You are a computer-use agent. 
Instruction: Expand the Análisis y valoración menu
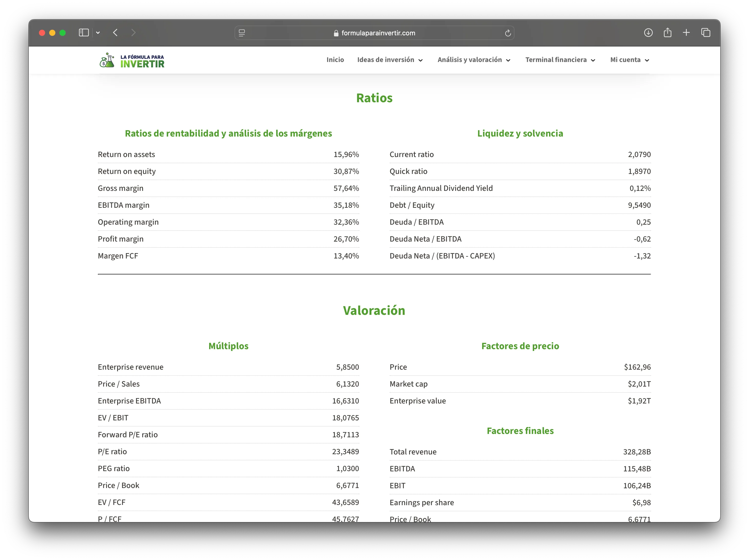(474, 59)
